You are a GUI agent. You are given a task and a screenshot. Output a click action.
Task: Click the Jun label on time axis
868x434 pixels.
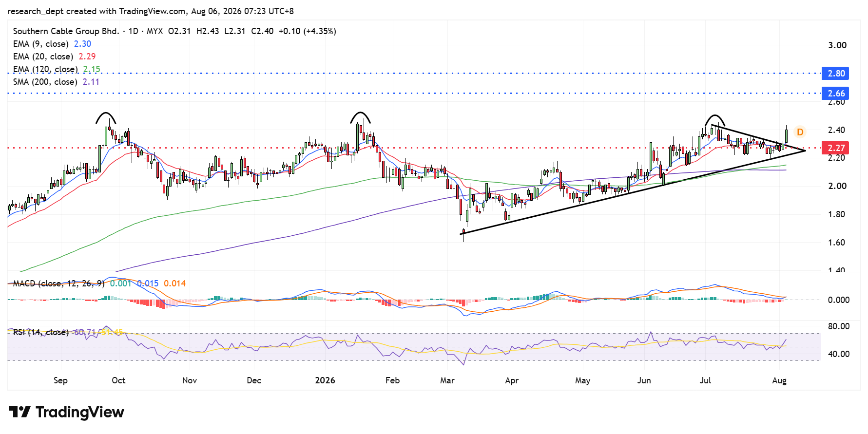click(644, 380)
